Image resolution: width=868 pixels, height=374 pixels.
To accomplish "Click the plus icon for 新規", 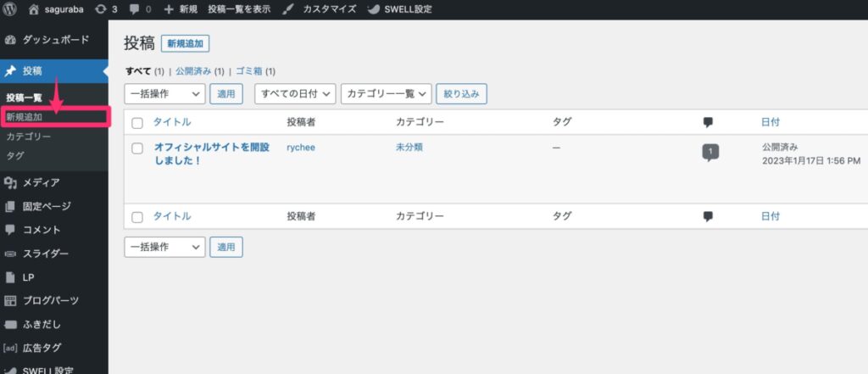I will tap(169, 9).
